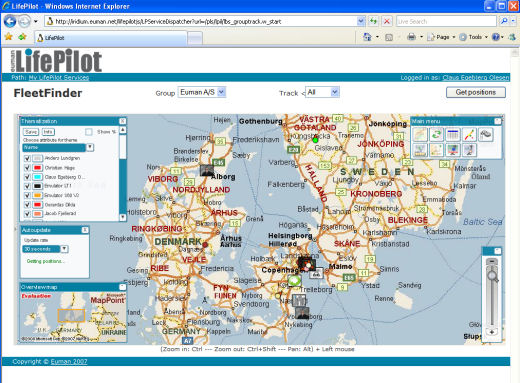Viewport: 520px width, 383px height.
Task: Open the Group dropdown showing Euman A/S
Action: click(x=202, y=92)
